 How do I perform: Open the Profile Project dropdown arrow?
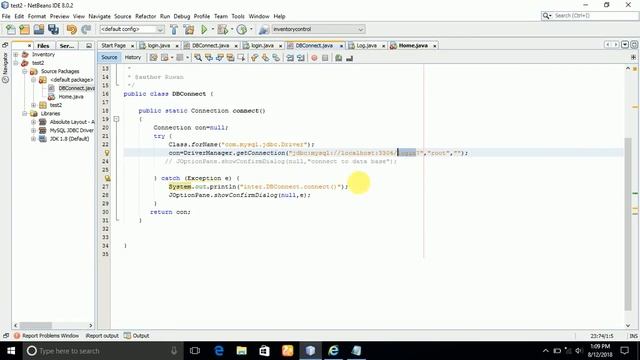point(251,29)
